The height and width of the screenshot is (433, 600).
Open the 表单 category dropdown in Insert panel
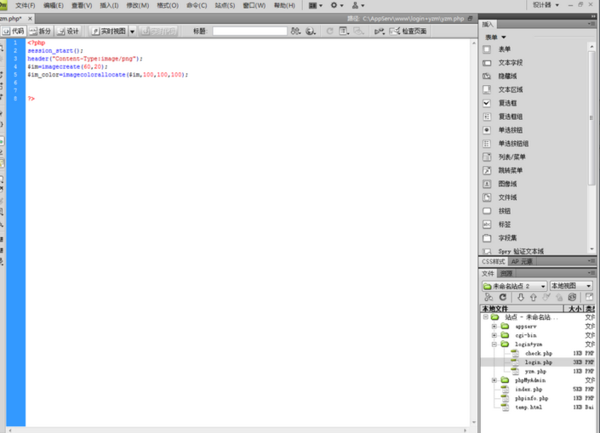(x=496, y=37)
